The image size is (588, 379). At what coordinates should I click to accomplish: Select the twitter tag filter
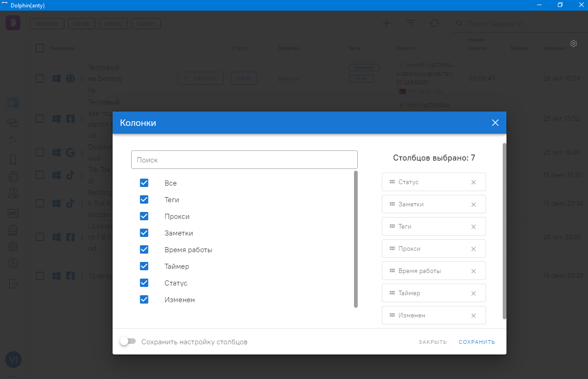point(146,24)
